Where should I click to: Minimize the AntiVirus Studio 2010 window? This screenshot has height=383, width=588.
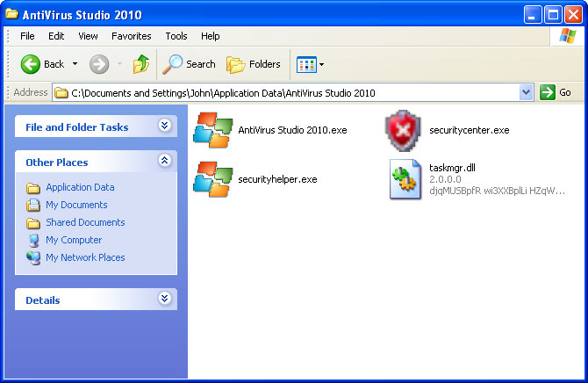pos(533,15)
